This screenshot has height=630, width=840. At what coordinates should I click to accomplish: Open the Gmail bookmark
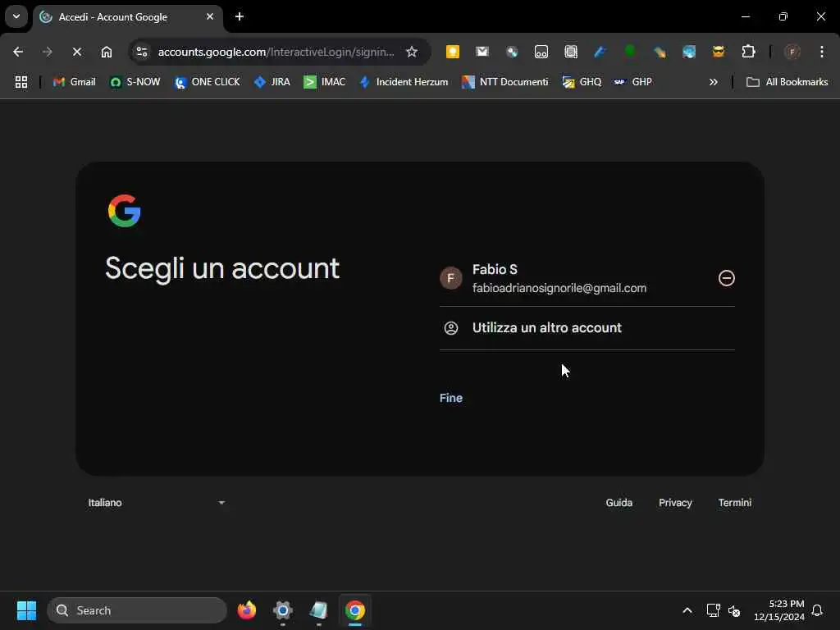tap(75, 82)
